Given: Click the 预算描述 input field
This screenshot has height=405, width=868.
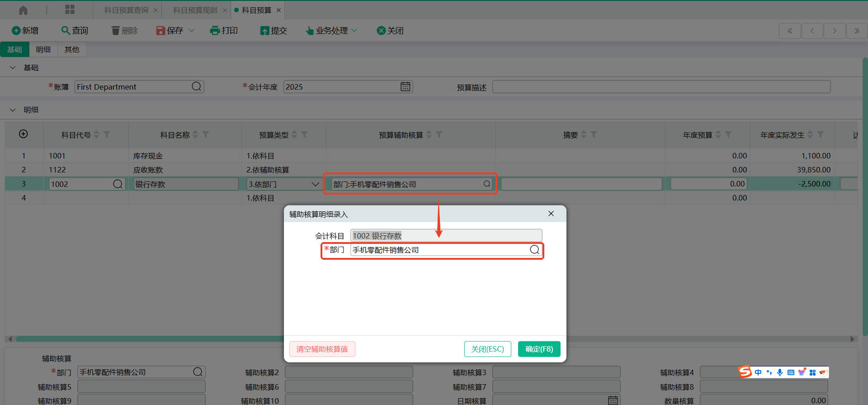Looking at the screenshot, I should coord(661,87).
